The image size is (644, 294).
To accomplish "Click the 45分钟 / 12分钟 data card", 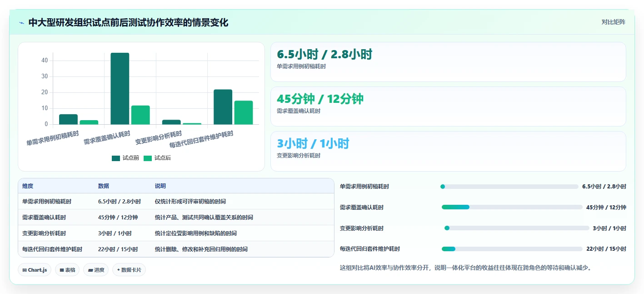I will (x=448, y=106).
